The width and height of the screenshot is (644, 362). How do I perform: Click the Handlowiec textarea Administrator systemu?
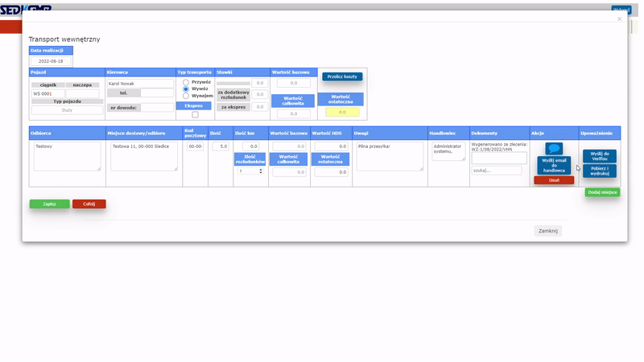(x=448, y=151)
